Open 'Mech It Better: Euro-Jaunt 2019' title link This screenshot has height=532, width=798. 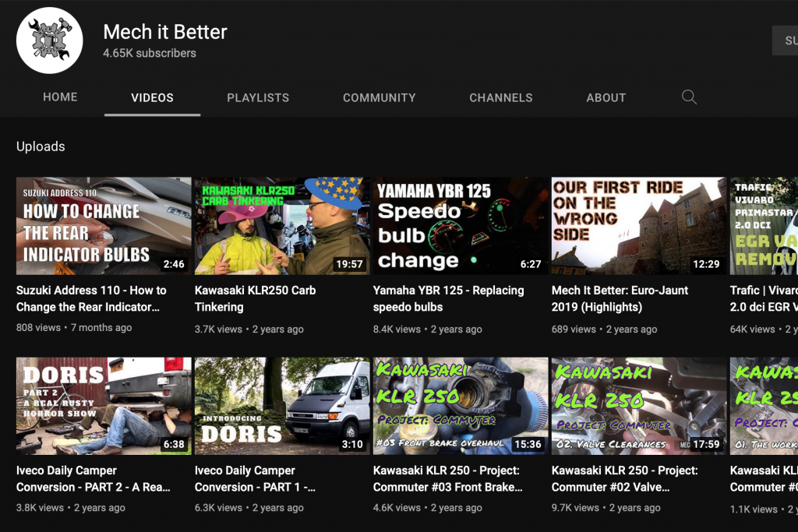[x=620, y=298]
